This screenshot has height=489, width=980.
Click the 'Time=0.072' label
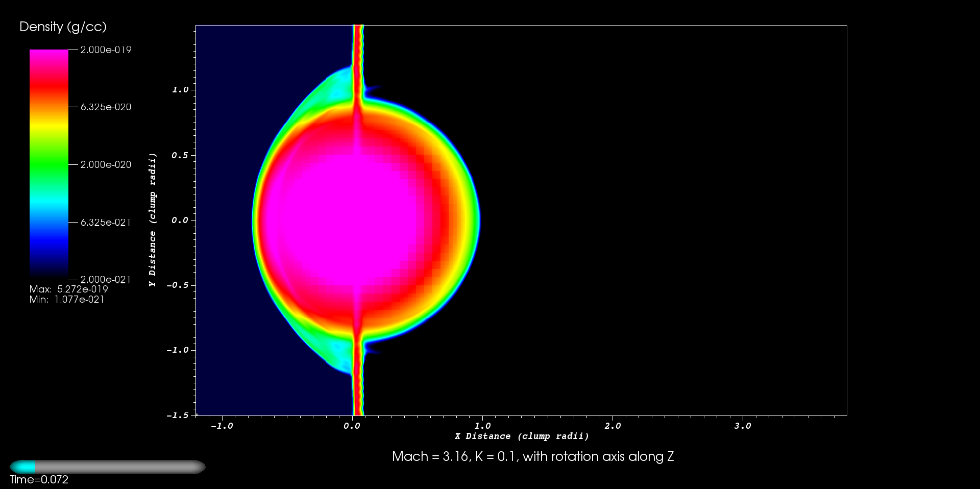pyautogui.click(x=39, y=480)
